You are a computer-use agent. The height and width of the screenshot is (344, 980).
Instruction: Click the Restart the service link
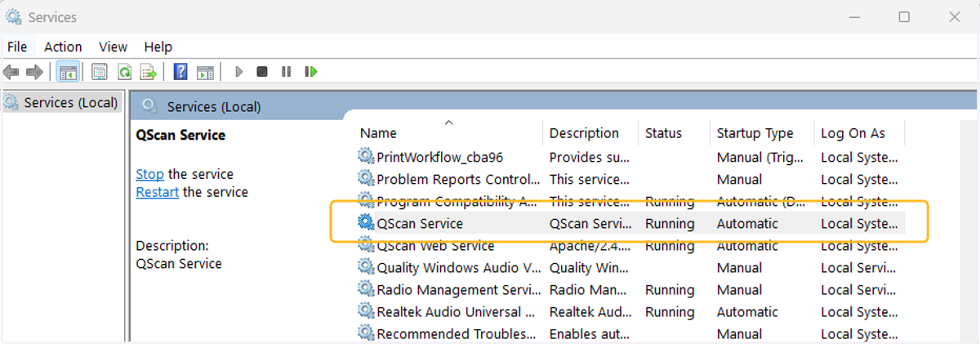(x=157, y=192)
